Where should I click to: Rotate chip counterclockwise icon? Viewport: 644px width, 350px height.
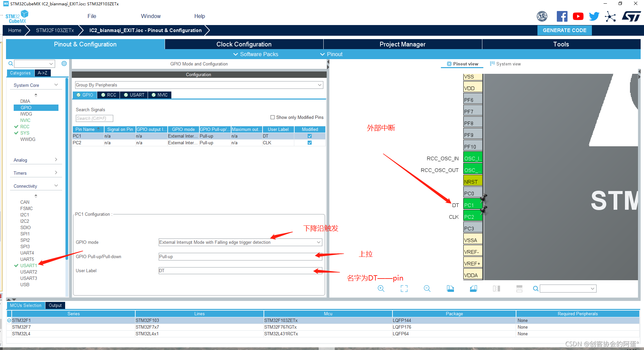tap(473, 289)
